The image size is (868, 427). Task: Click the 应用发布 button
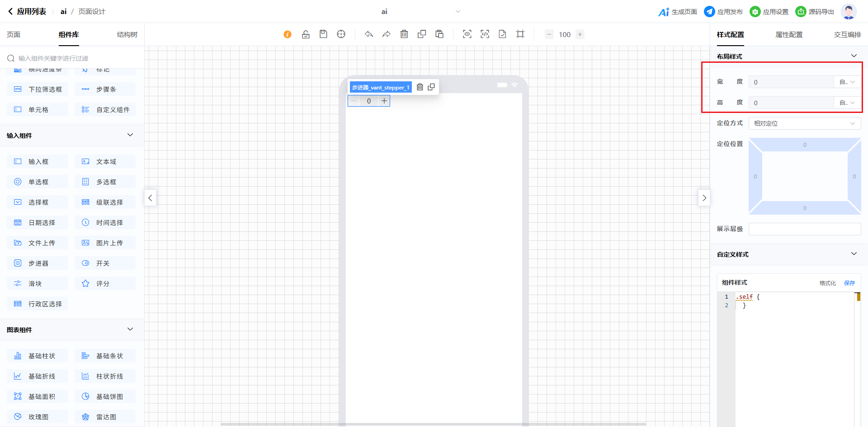[x=723, y=12]
